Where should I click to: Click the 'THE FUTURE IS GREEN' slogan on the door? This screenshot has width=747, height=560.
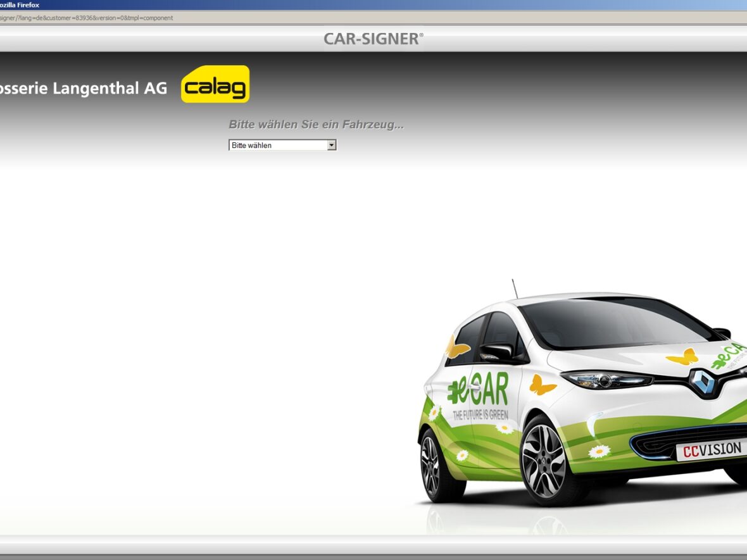click(x=480, y=415)
